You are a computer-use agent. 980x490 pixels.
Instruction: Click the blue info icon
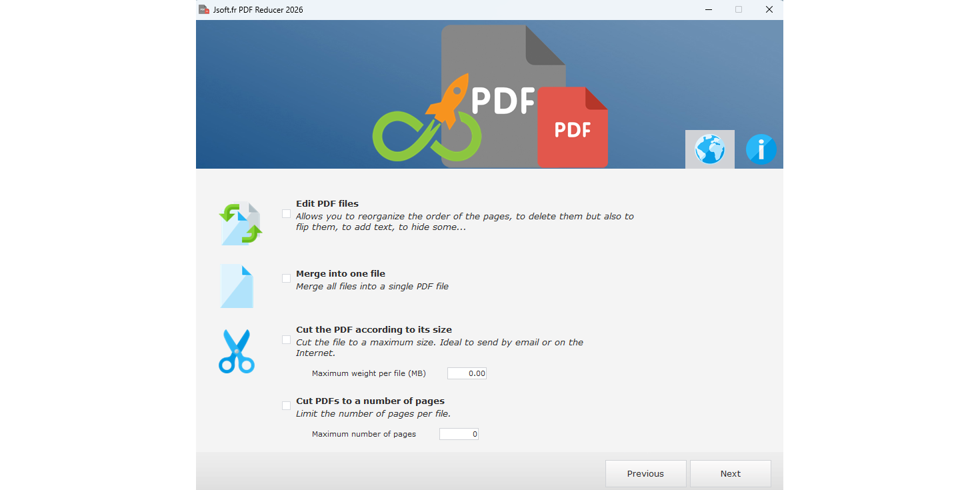(x=761, y=149)
